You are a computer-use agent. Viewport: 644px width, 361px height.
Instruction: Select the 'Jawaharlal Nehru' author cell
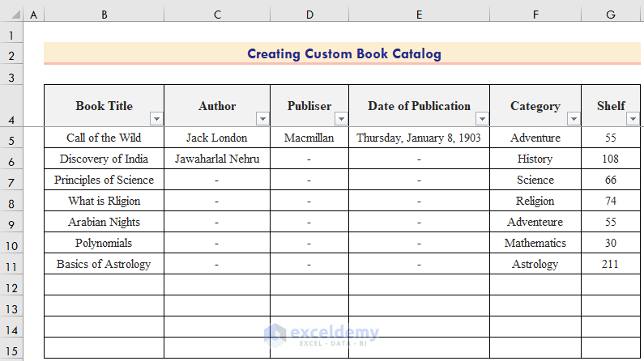click(217, 159)
